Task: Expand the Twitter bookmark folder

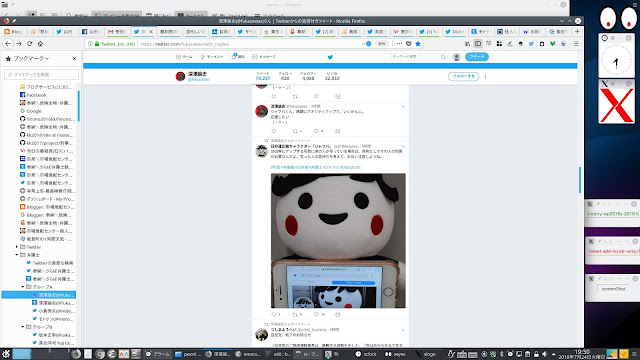Action: point(17,247)
